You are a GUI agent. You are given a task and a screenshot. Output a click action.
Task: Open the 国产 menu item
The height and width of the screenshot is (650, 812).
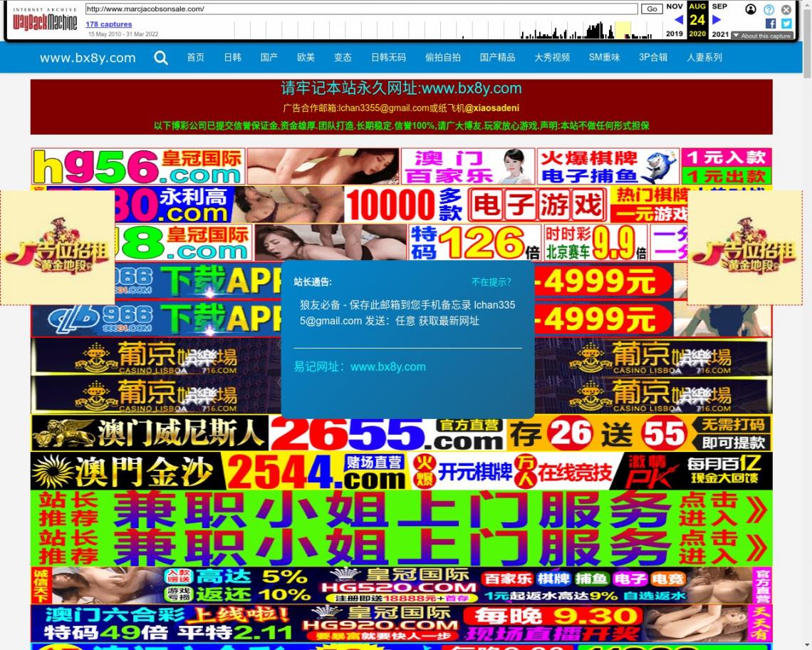(269, 58)
